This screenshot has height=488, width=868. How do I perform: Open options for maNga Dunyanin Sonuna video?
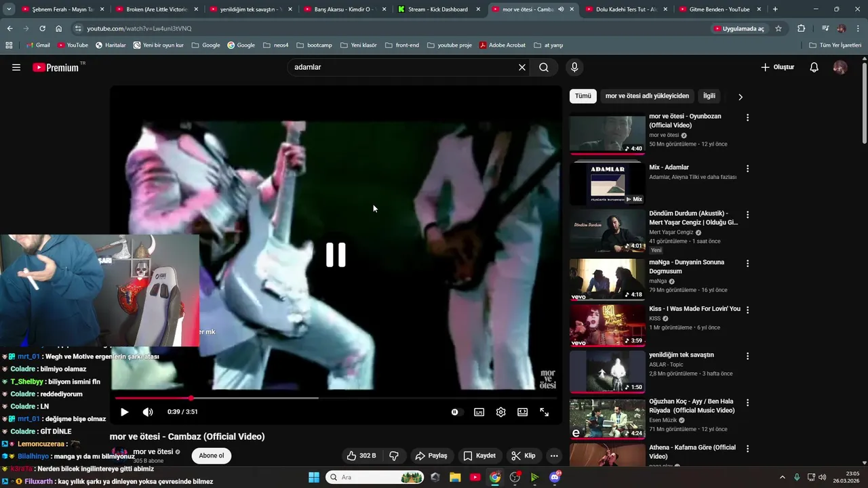tap(747, 263)
